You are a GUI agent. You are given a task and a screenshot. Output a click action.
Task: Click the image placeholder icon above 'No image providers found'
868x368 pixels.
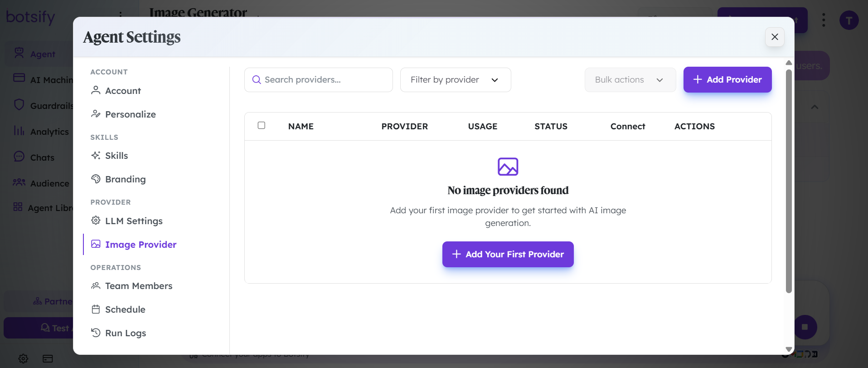point(508,167)
